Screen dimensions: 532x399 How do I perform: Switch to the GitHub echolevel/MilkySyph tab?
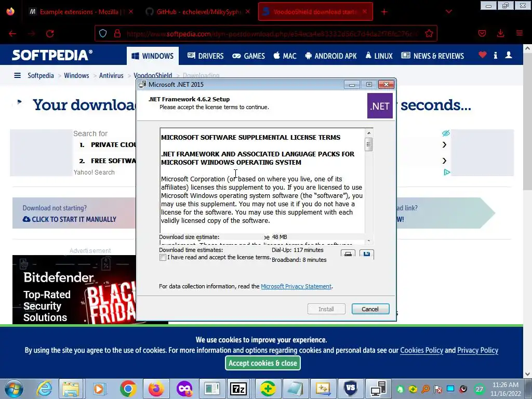198,12
